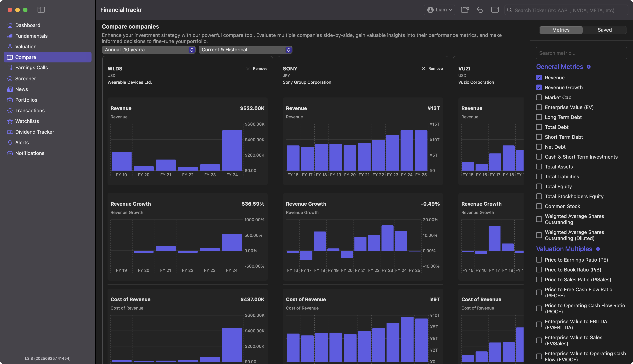Remove SONY from the comparison
Screen dimensions: 633x364
[x=432, y=69]
